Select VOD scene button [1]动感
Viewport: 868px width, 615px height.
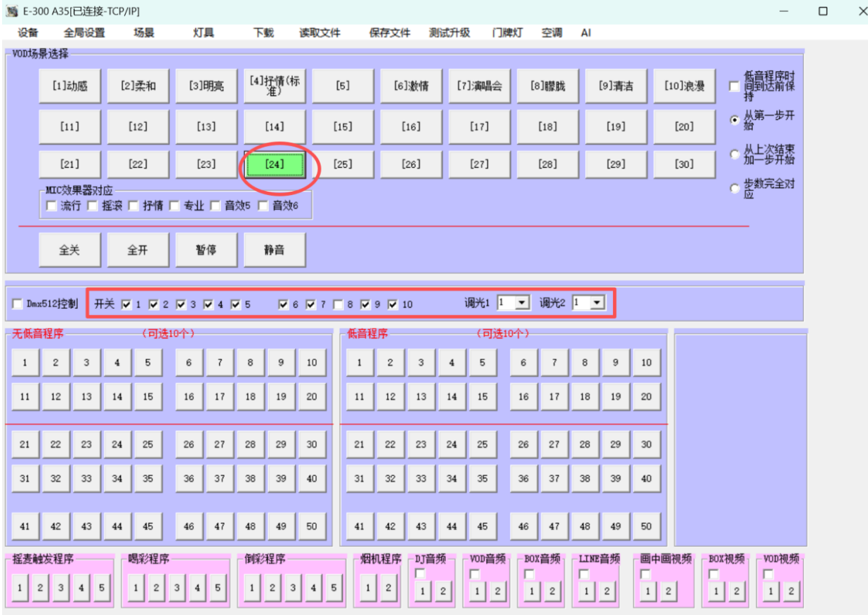70,86
